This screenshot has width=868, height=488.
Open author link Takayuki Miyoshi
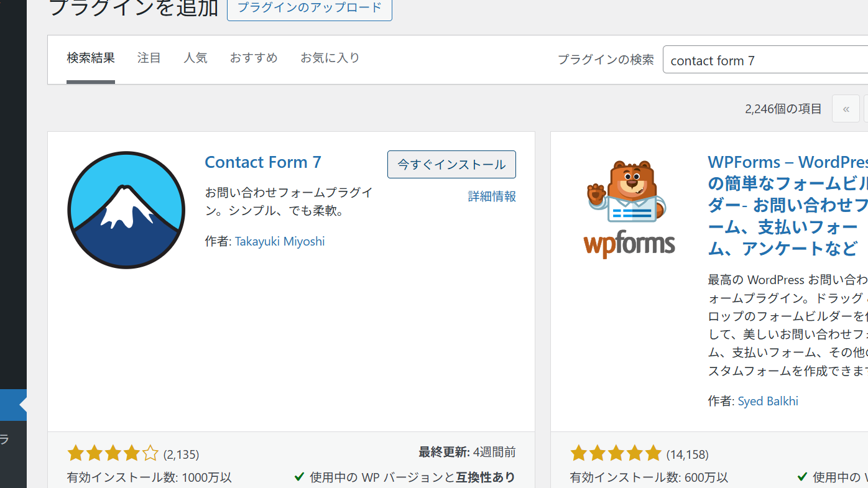280,241
